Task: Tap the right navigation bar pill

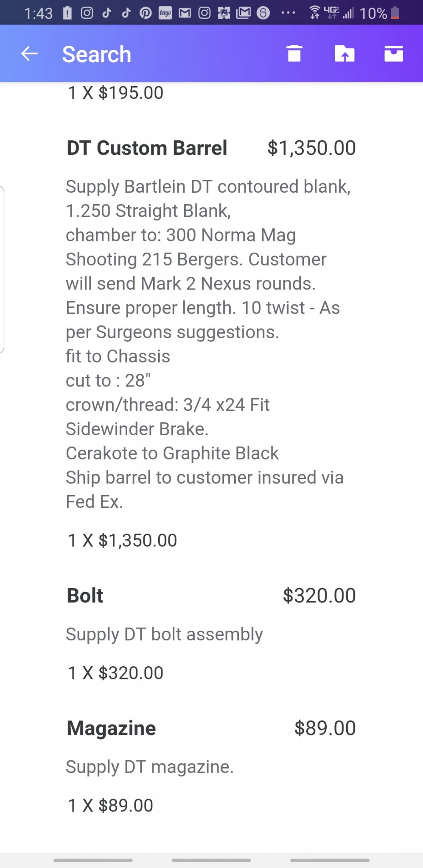Action: [330, 860]
